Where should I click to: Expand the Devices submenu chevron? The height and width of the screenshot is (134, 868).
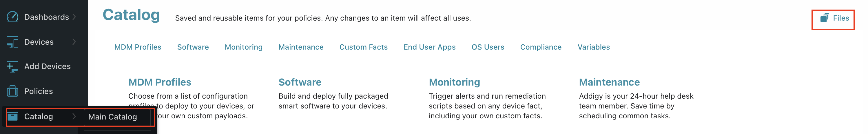[x=74, y=42]
